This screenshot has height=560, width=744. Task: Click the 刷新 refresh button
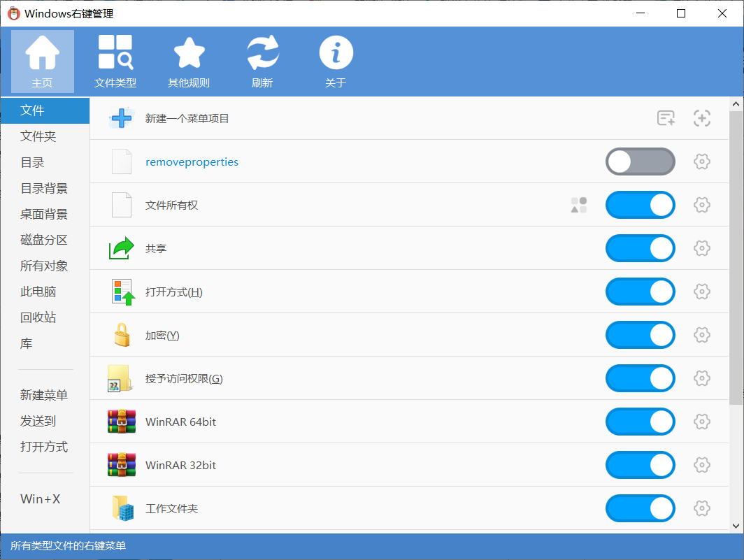click(262, 61)
